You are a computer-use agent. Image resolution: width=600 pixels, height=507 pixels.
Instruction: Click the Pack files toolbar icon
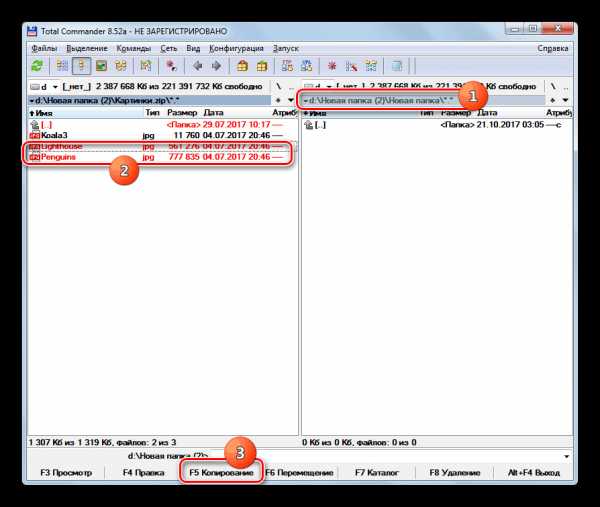click(x=242, y=66)
